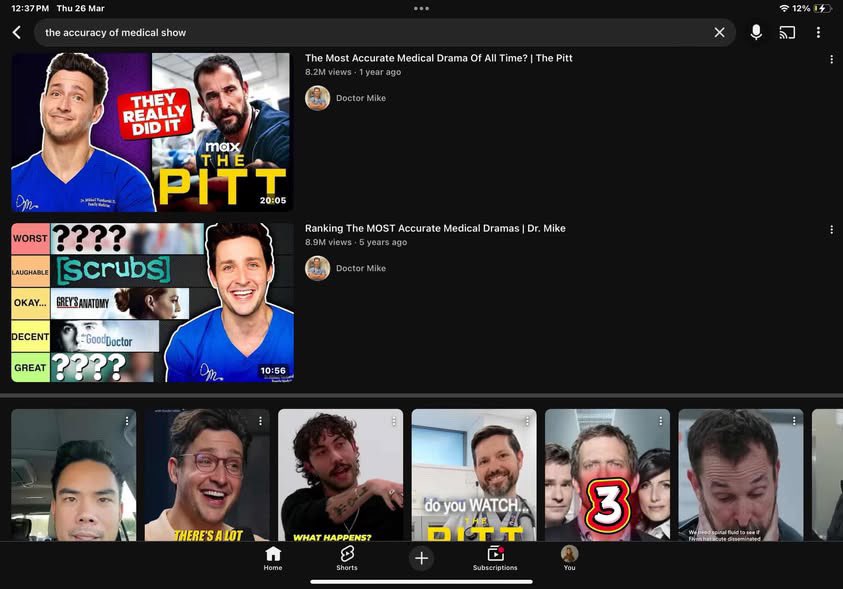The width and height of the screenshot is (843, 589).
Task: Play the Short with man in car
Action: (x=74, y=475)
